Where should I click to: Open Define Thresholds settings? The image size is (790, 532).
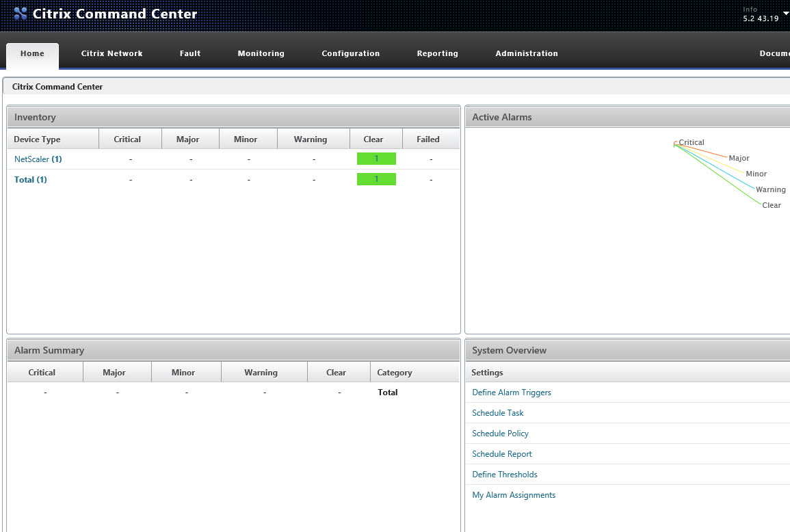504,474
